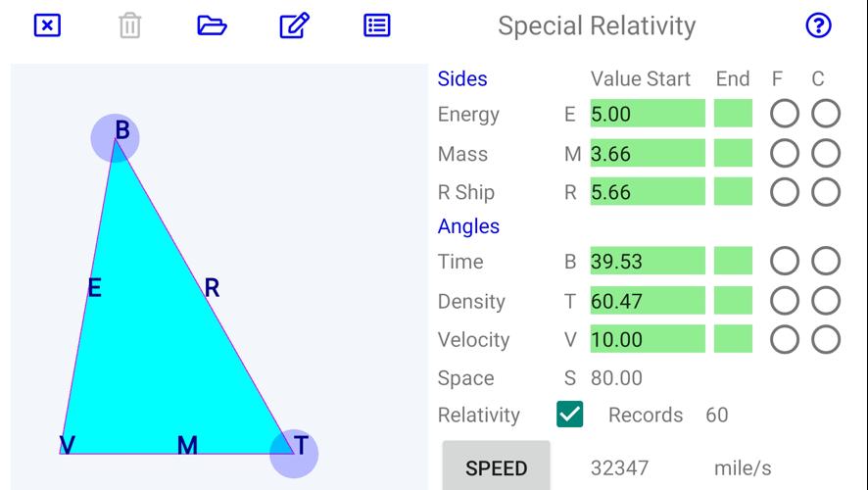Click the circular handle at vertex T
868x490 pixels.
pos(294,453)
